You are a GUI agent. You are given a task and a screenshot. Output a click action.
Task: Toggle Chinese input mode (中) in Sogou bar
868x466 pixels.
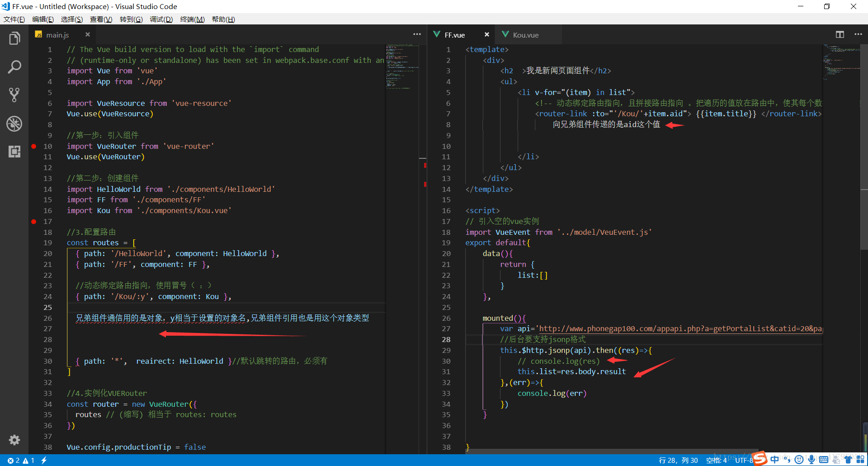(x=775, y=460)
